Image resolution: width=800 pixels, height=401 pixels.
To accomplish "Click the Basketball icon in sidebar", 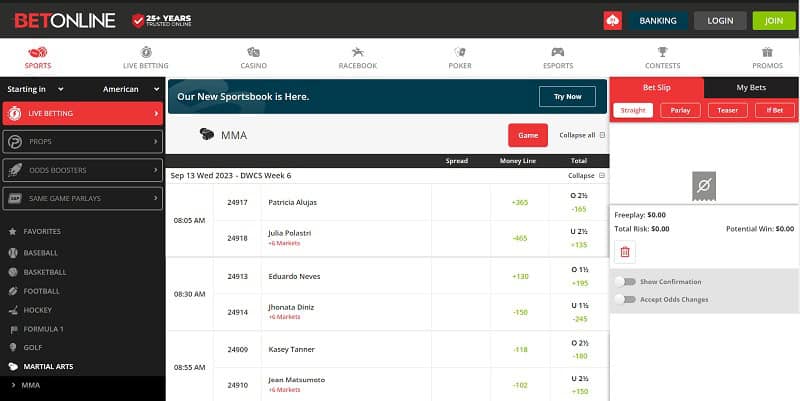I will tap(13, 272).
